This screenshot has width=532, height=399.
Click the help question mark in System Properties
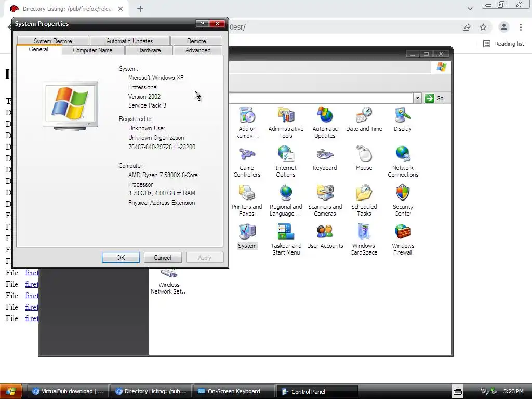(202, 23)
